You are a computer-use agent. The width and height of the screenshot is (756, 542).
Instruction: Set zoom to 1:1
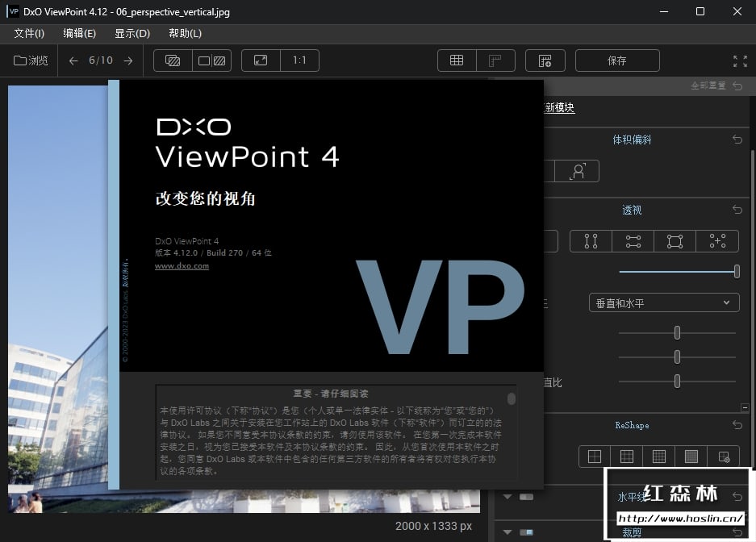(x=299, y=60)
